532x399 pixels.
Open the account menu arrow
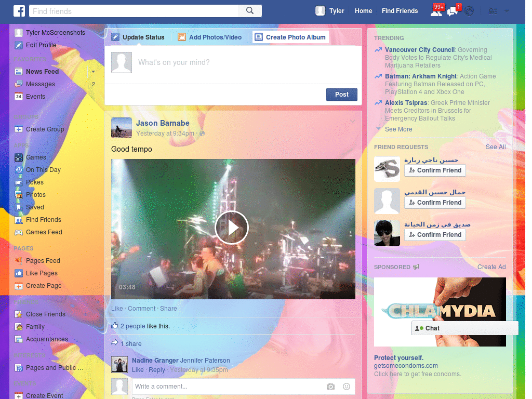507,11
